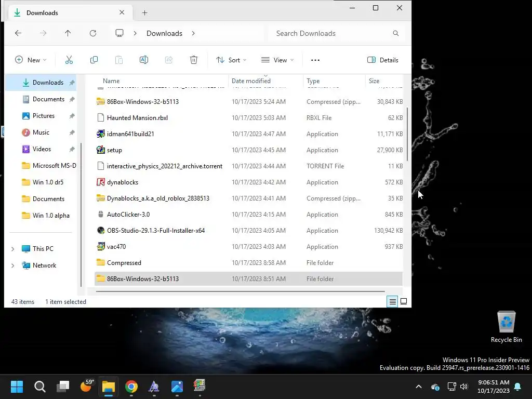Refresh the Downloads folder
The width and height of the screenshot is (532, 399).
[93, 33]
